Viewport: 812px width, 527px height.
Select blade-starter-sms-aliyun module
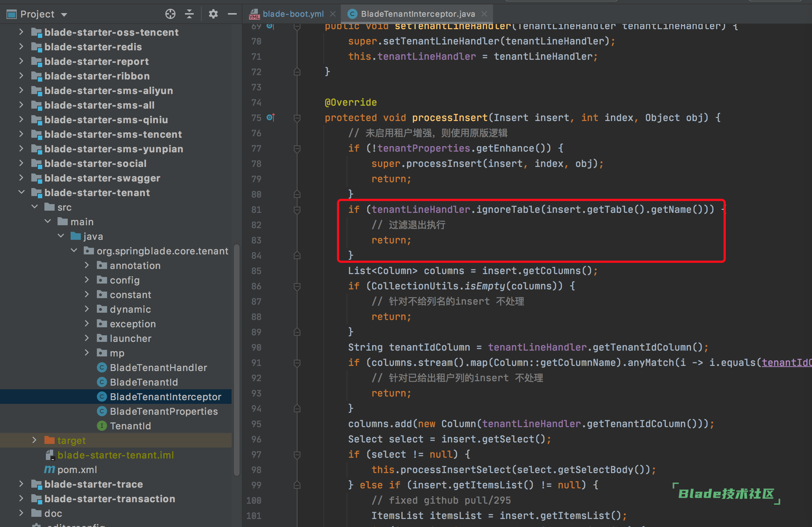click(x=116, y=90)
